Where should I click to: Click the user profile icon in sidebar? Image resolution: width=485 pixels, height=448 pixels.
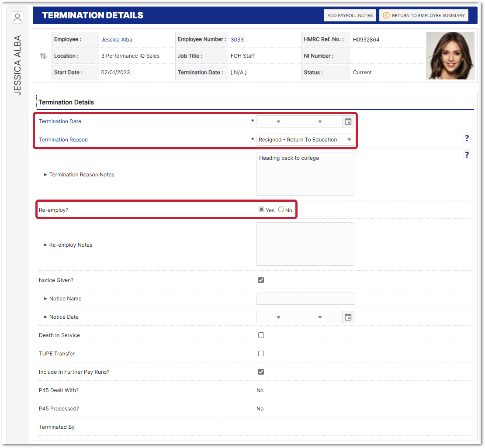pyautogui.click(x=17, y=17)
